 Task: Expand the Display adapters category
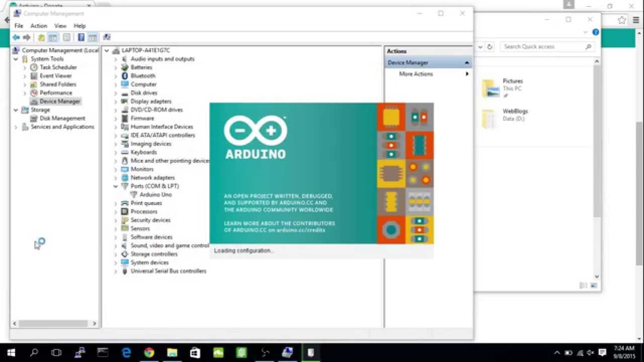click(115, 102)
